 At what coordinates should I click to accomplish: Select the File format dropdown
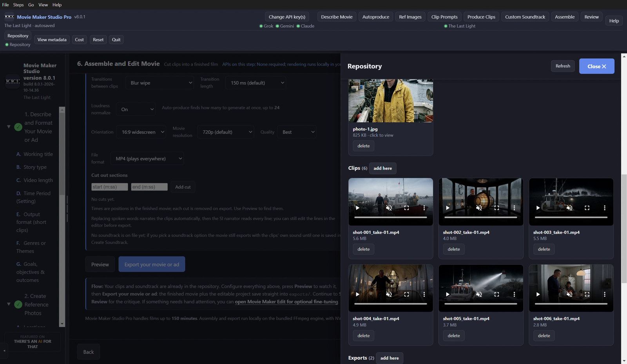tap(147, 159)
